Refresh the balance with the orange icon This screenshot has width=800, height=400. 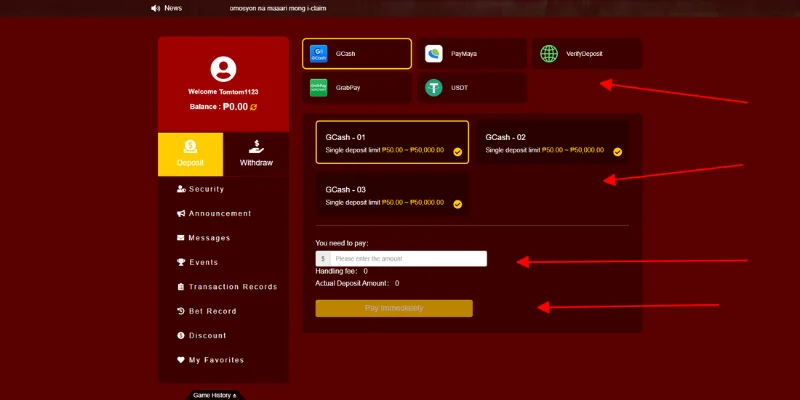pyautogui.click(x=254, y=107)
